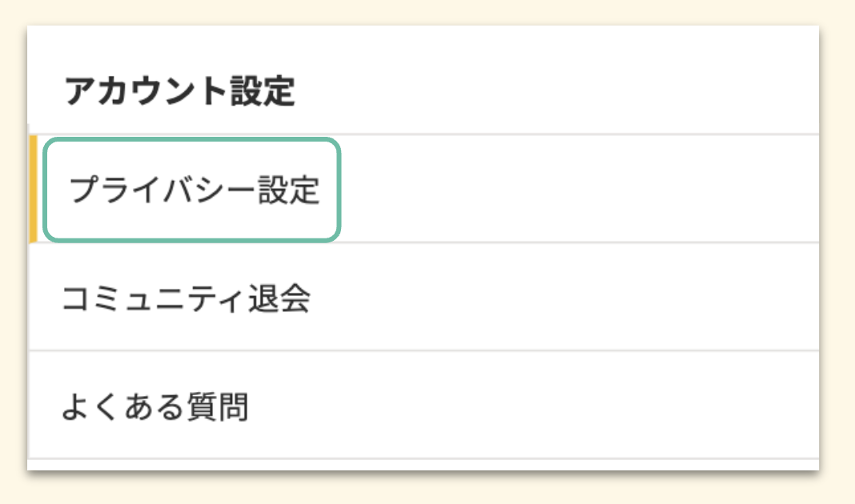Screen dimensions: 855x504
Task: Click the green-outlined プライバシー設定 box
Action: (194, 190)
